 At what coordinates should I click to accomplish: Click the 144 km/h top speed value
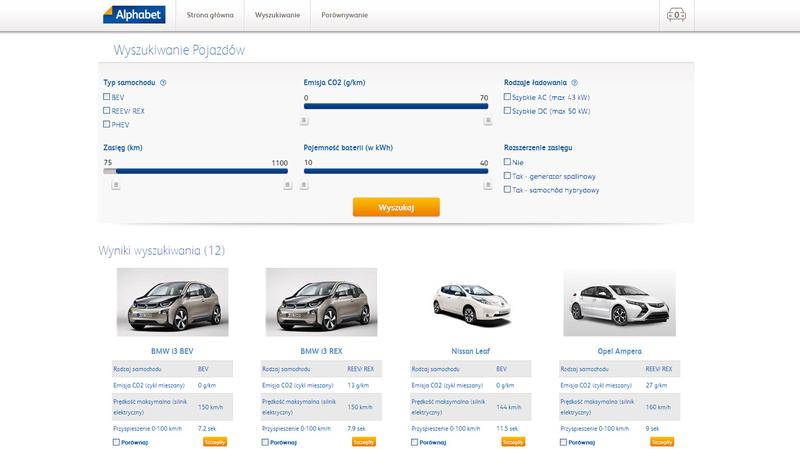tap(509, 407)
